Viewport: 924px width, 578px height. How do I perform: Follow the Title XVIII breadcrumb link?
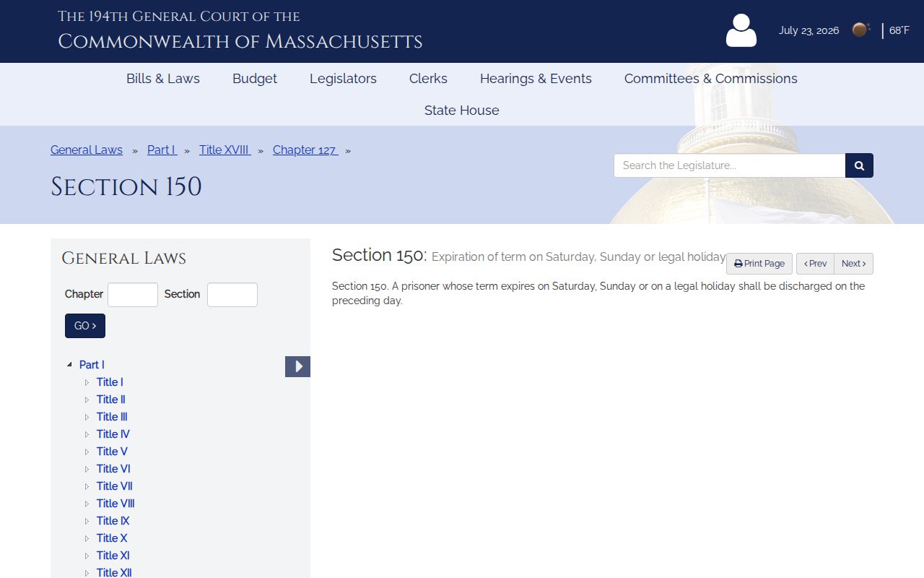click(x=225, y=150)
